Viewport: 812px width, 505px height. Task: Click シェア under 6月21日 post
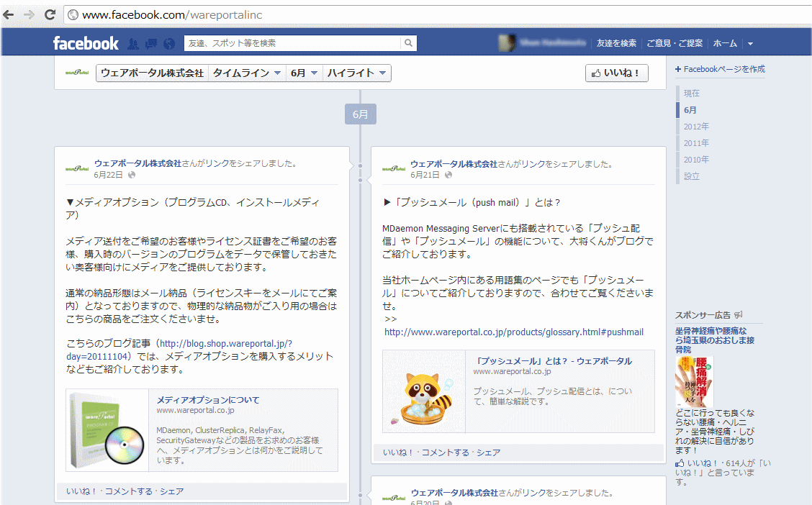coord(488,452)
